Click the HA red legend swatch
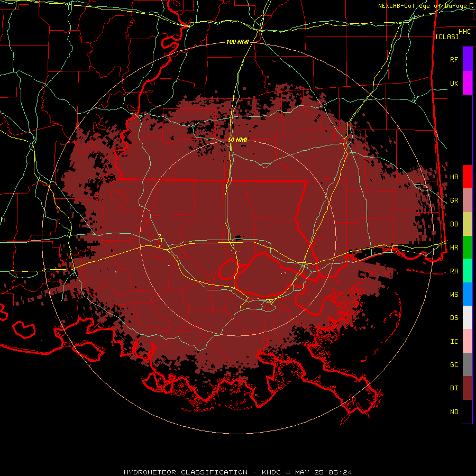The image size is (476, 476). 467,177
